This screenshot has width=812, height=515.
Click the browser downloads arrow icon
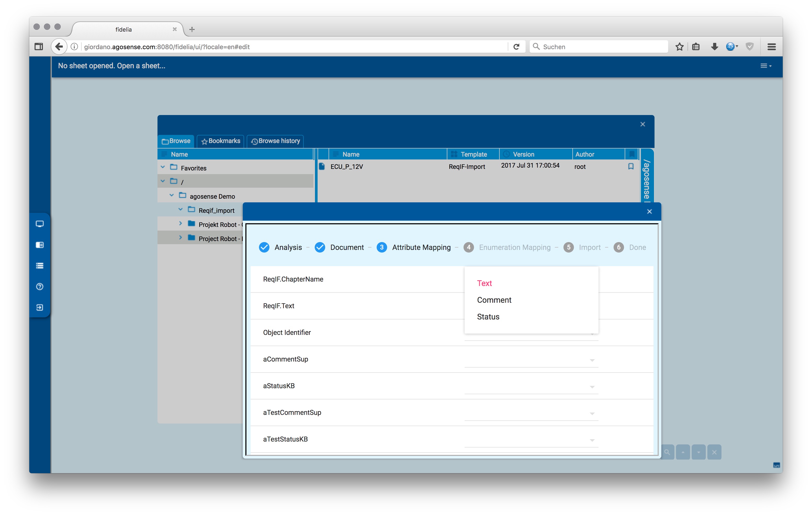point(714,47)
